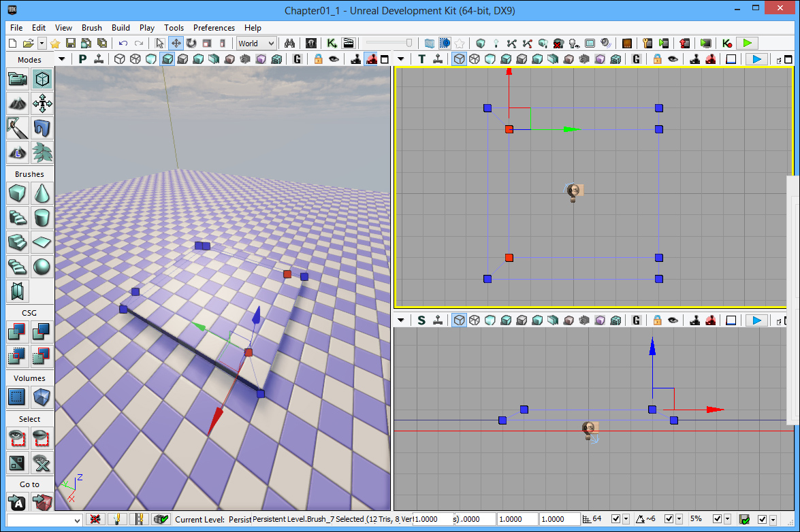Click the CSG Subtract button
This screenshot has width=800, height=532.
coord(43,331)
